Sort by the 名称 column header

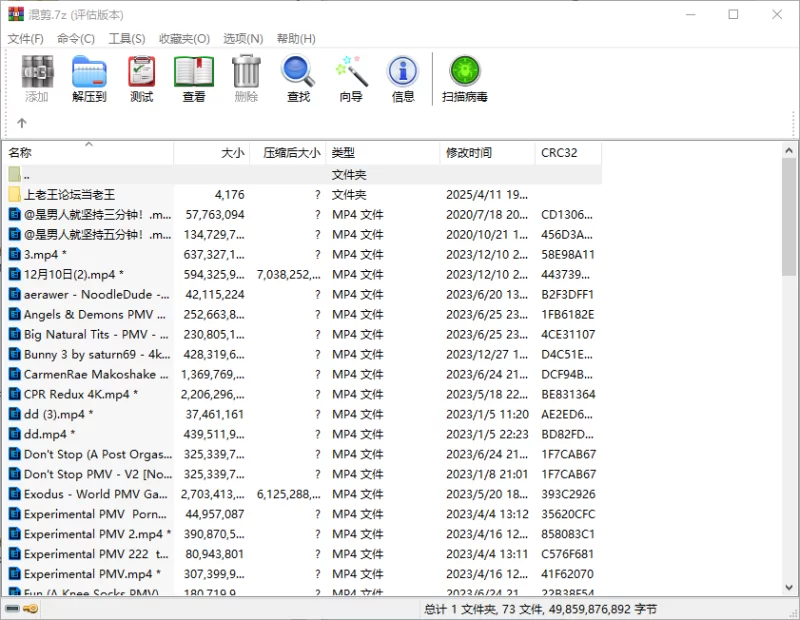(88, 153)
